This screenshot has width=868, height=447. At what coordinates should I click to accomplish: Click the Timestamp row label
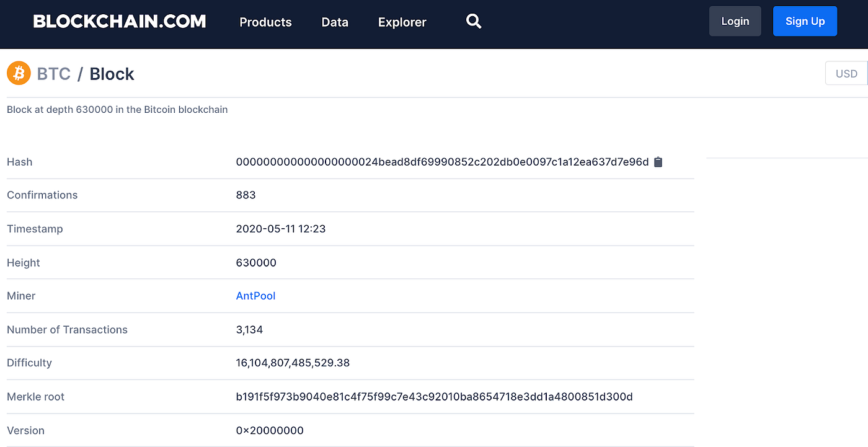point(35,229)
